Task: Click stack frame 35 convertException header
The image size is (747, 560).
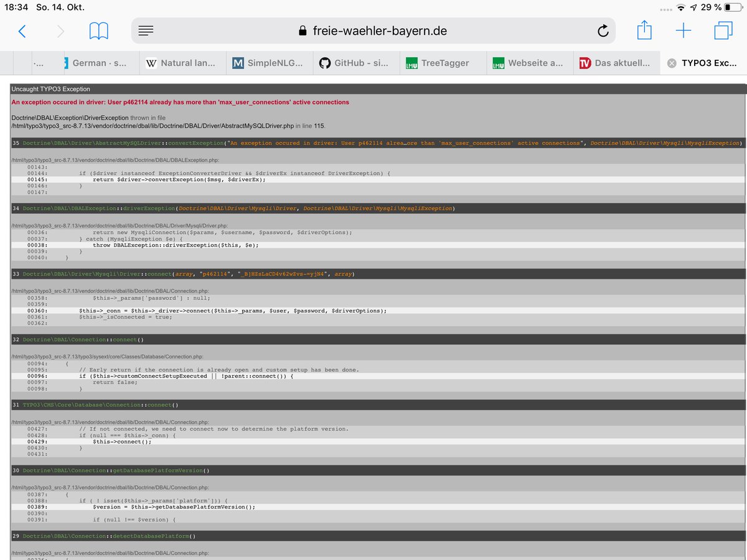Action: click(378, 143)
